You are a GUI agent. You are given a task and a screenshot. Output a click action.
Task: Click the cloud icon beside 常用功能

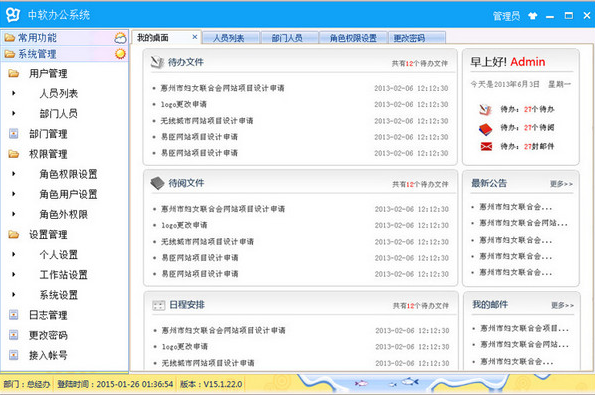120,38
